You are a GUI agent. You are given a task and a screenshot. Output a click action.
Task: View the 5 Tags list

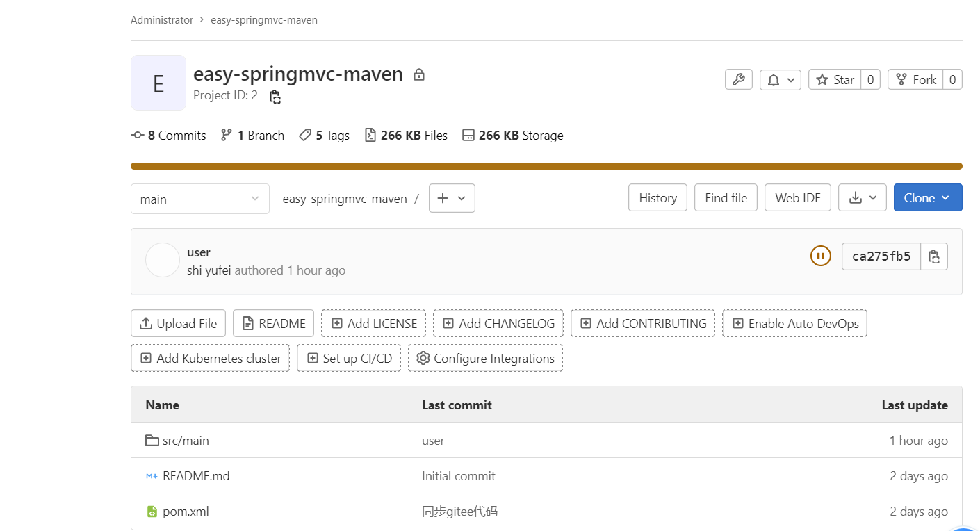[x=324, y=136]
